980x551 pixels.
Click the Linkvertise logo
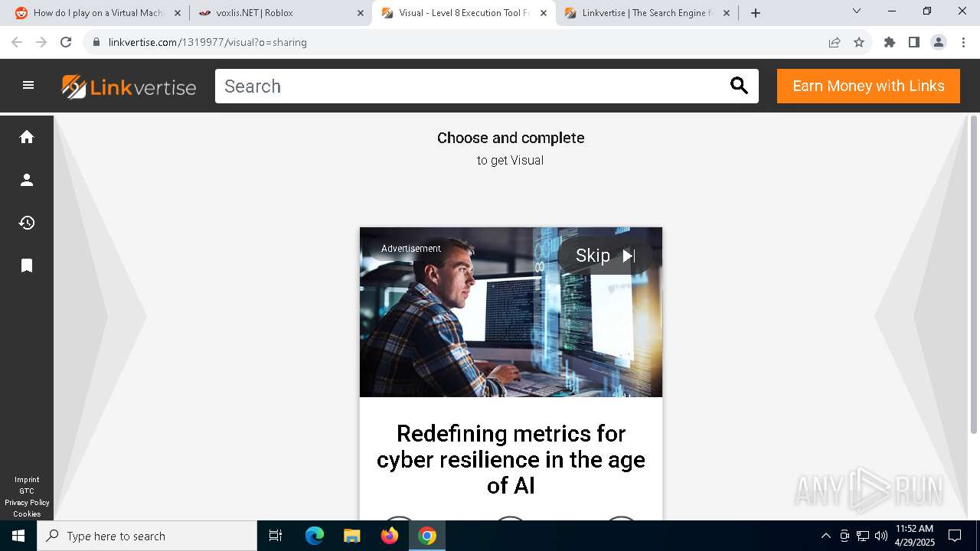coord(129,86)
